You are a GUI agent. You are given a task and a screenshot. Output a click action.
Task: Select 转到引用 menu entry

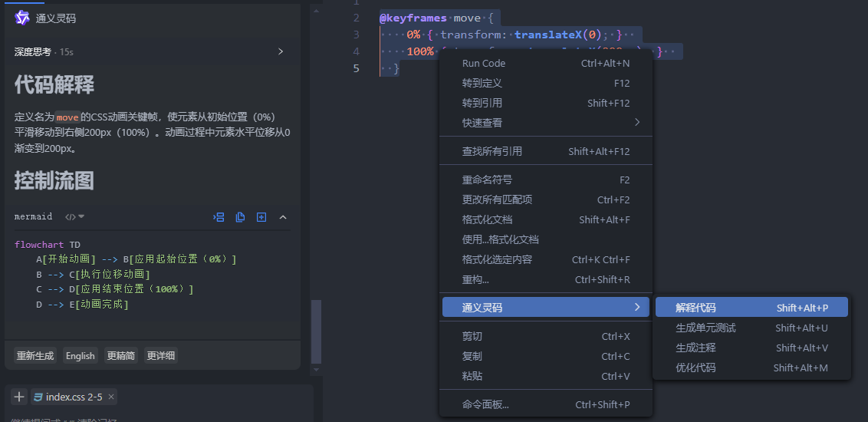546,103
